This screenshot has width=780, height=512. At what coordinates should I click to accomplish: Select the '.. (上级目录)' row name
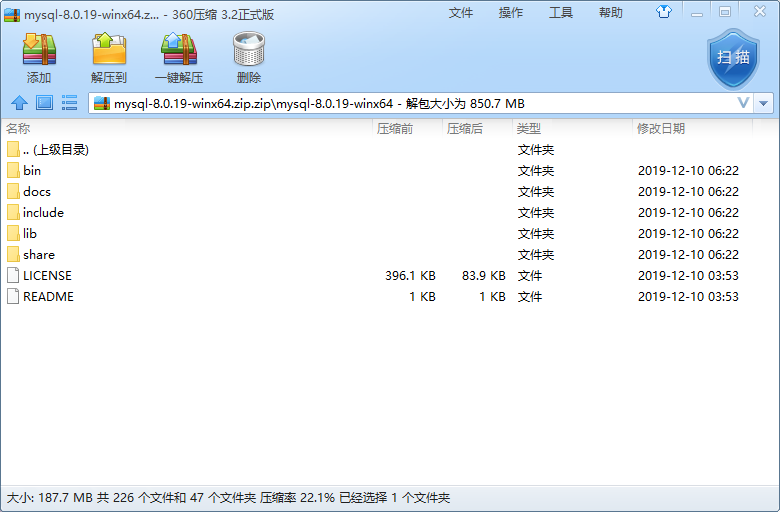click(56, 150)
